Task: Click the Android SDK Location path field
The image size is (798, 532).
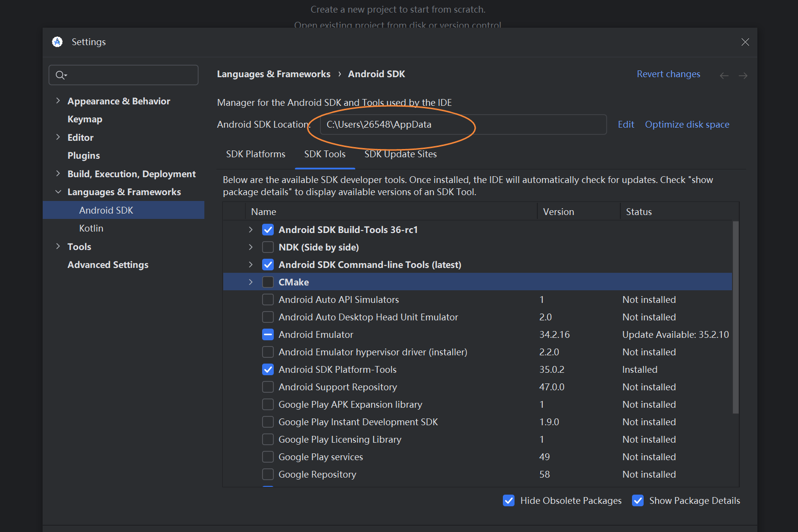Action: [x=463, y=124]
